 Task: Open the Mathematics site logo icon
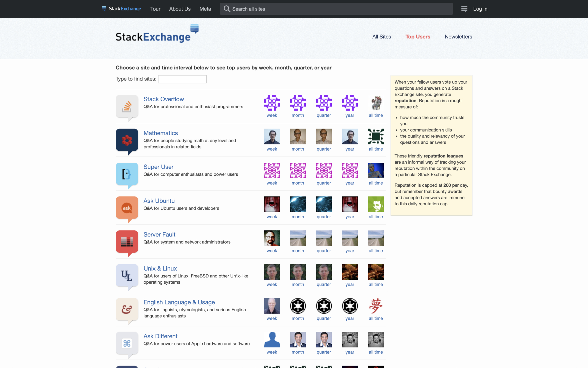coord(127,140)
